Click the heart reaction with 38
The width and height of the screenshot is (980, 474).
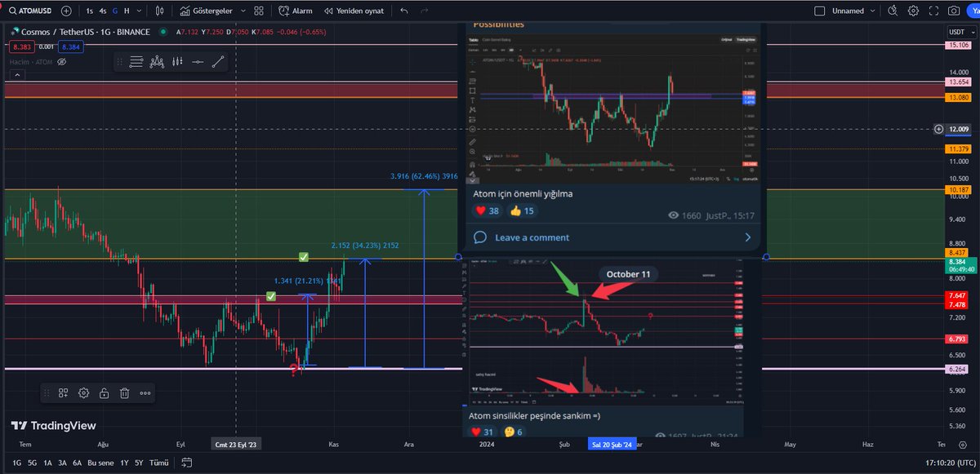487,211
